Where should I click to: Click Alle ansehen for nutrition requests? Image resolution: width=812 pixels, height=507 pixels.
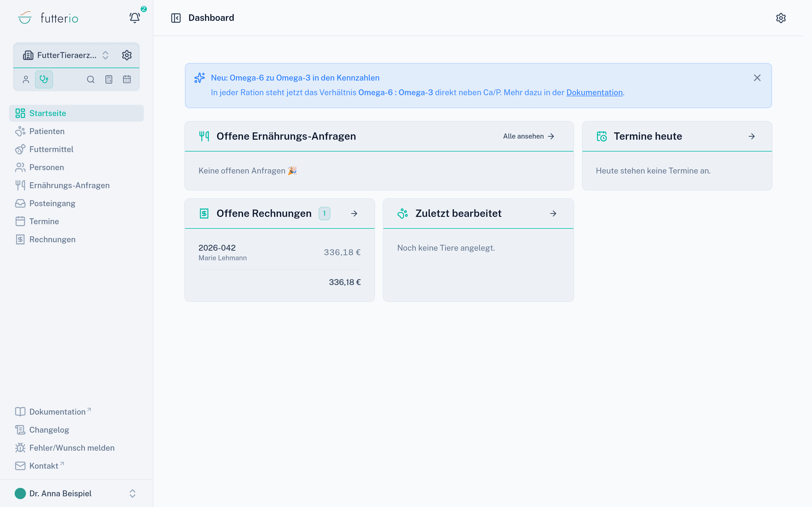(528, 136)
